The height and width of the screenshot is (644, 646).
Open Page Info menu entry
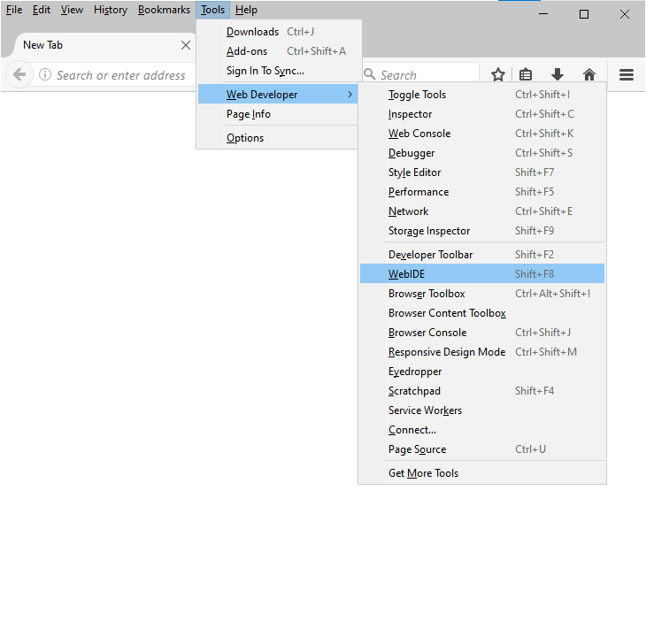coord(279,114)
